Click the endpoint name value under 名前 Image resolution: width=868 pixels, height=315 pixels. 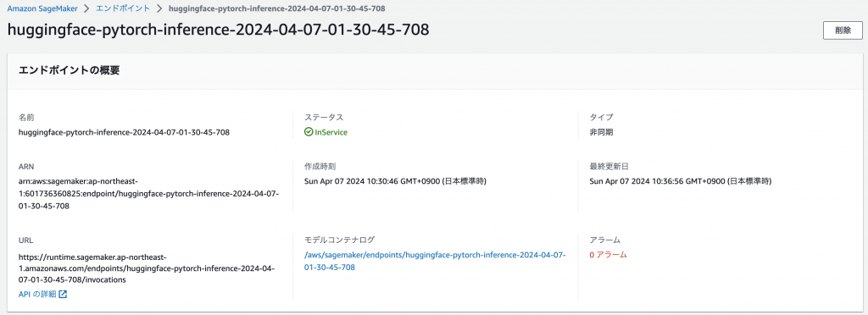coord(124,133)
